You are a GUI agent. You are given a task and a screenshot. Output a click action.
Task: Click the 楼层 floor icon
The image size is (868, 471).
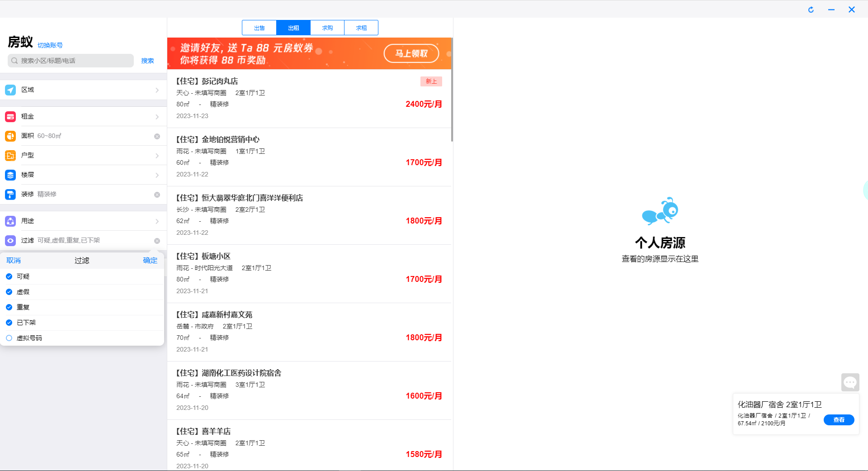(10, 175)
